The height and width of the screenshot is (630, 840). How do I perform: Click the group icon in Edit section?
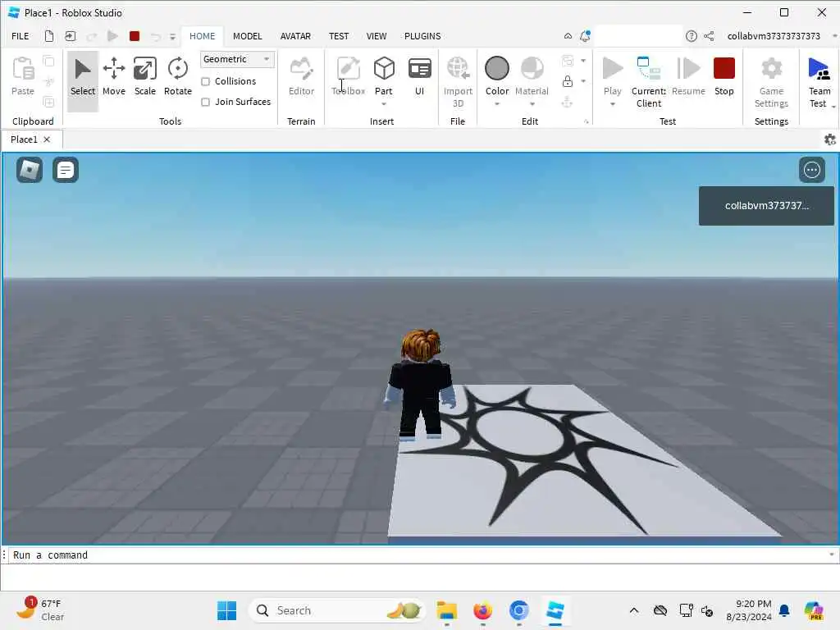[568, 61]
